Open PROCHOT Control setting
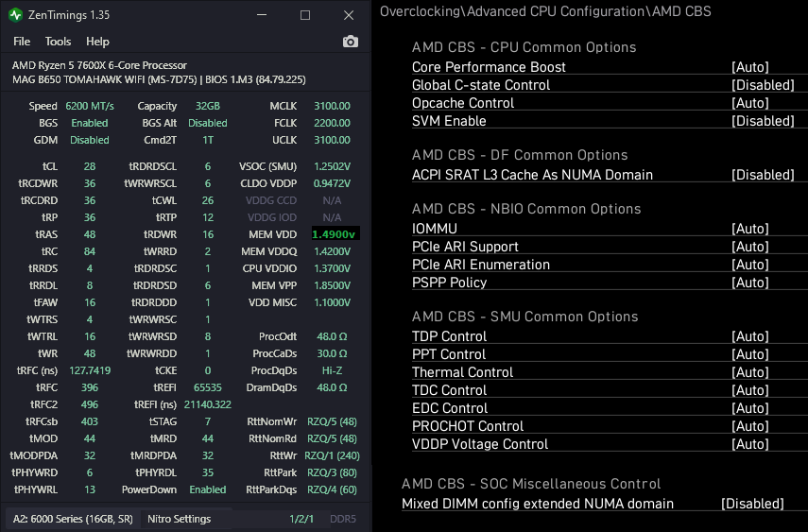The height and width of the screenshot is (532, 808). pos(603,426)
